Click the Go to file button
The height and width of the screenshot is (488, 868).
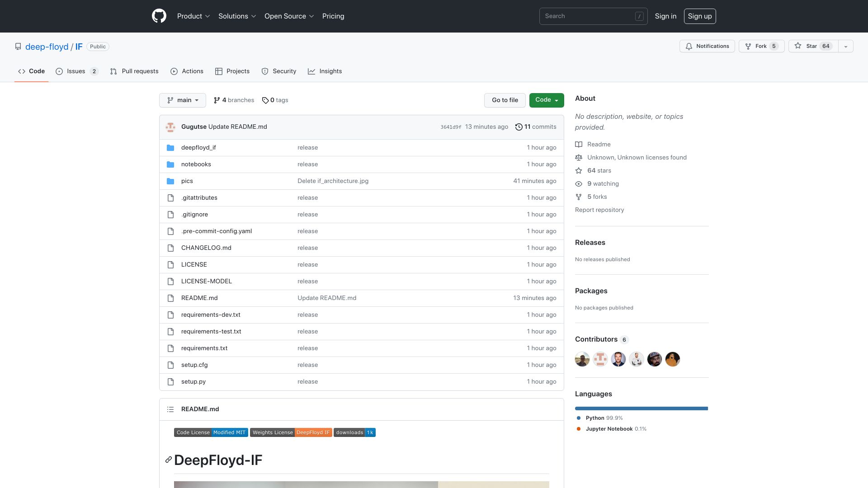505,100
